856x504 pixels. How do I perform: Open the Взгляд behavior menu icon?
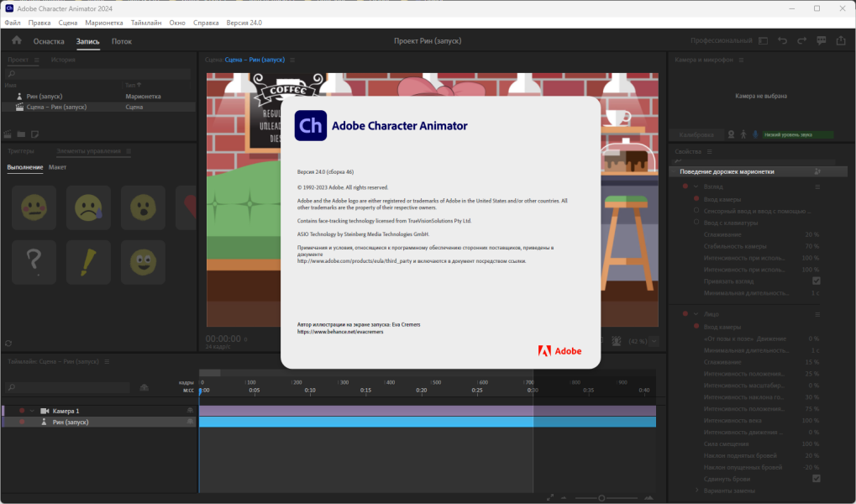tap(817, 186)
